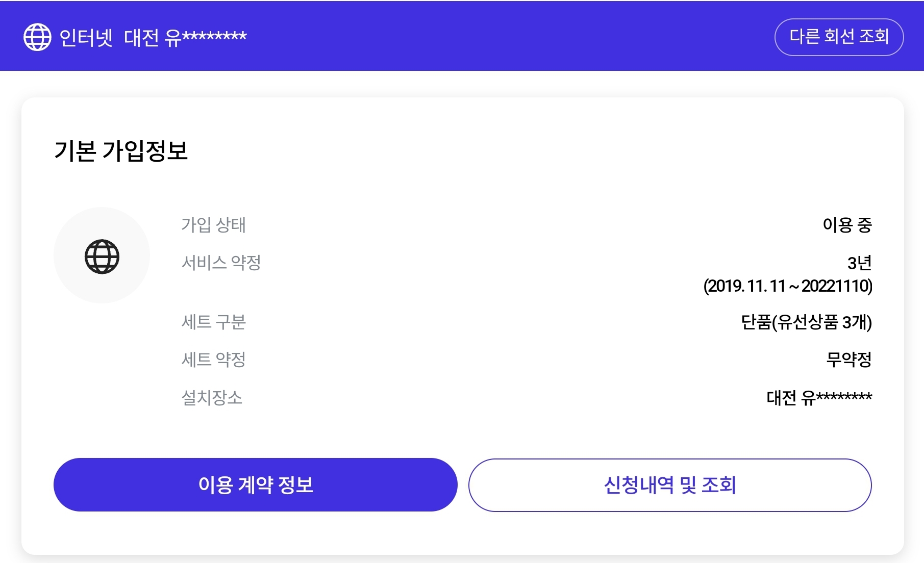Click the 세트 약정 label
This screenshot has height=563, width=924.
[x=213, y=359]
